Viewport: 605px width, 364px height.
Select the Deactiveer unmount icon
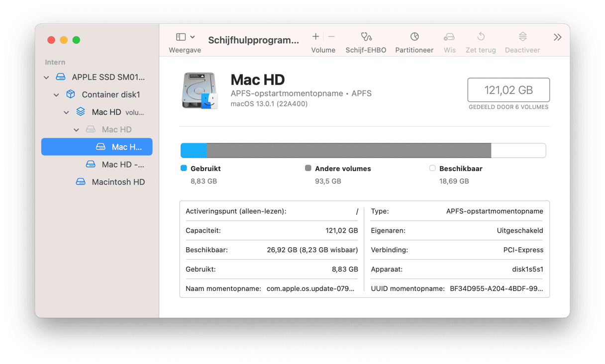click(x=522, y=37)
